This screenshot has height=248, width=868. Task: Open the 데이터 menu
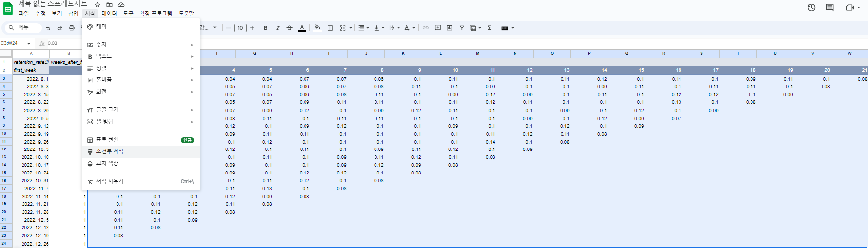(x=109, y=13)
